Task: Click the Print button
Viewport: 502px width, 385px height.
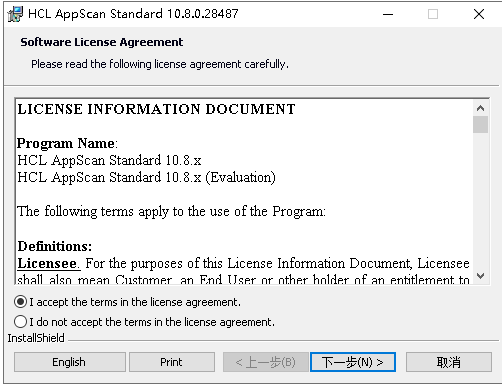Action: point(172,362)
